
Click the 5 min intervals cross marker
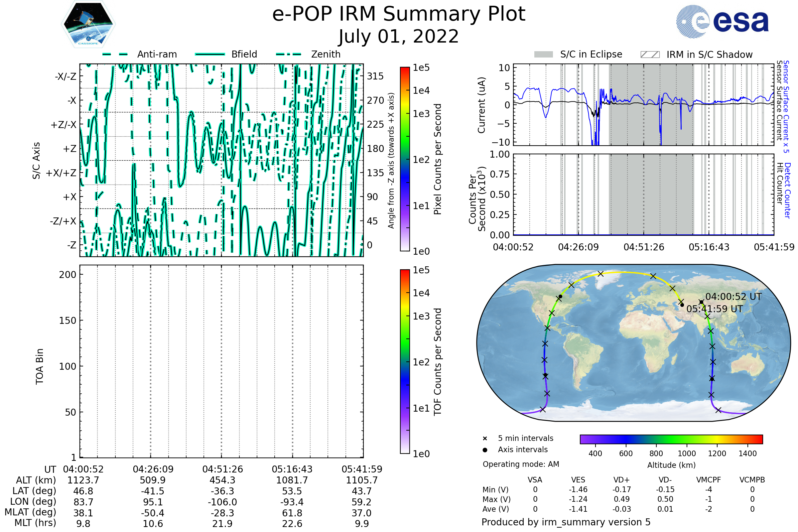pos(485,439)
